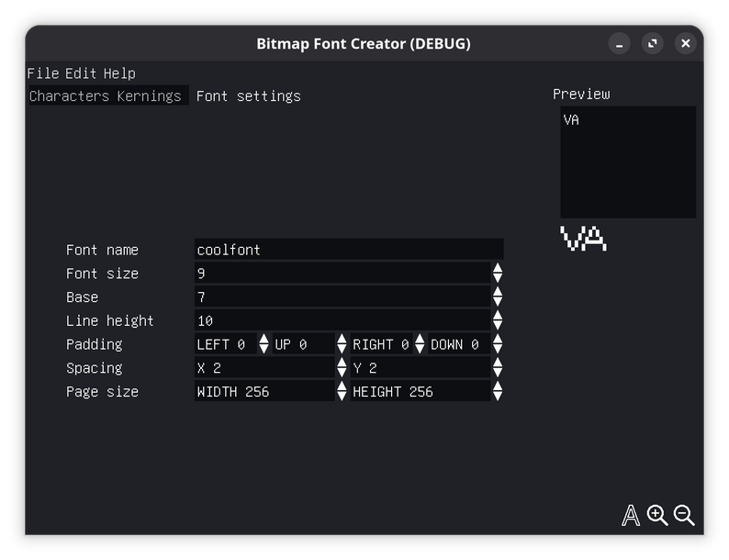729x560 pixels.
Task: Click the Page size HEIGHT field
Action: 421,392
